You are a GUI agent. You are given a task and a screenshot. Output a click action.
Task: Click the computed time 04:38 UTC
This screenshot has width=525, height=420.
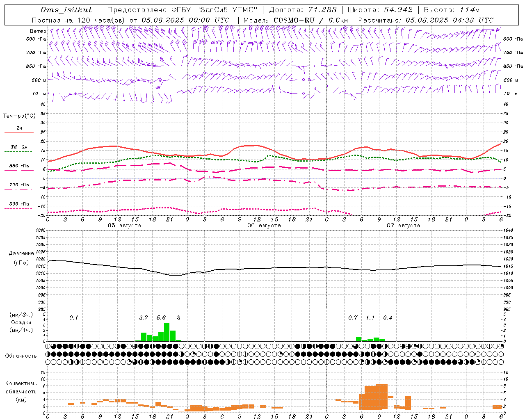pyautogui.click(x=472, y=20)
